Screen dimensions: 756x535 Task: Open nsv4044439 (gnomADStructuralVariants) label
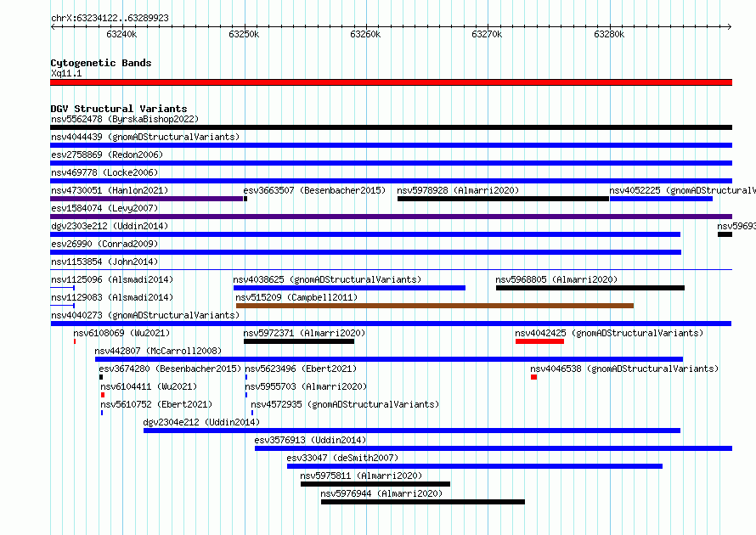pyautogui.click(x=145, y=137)
